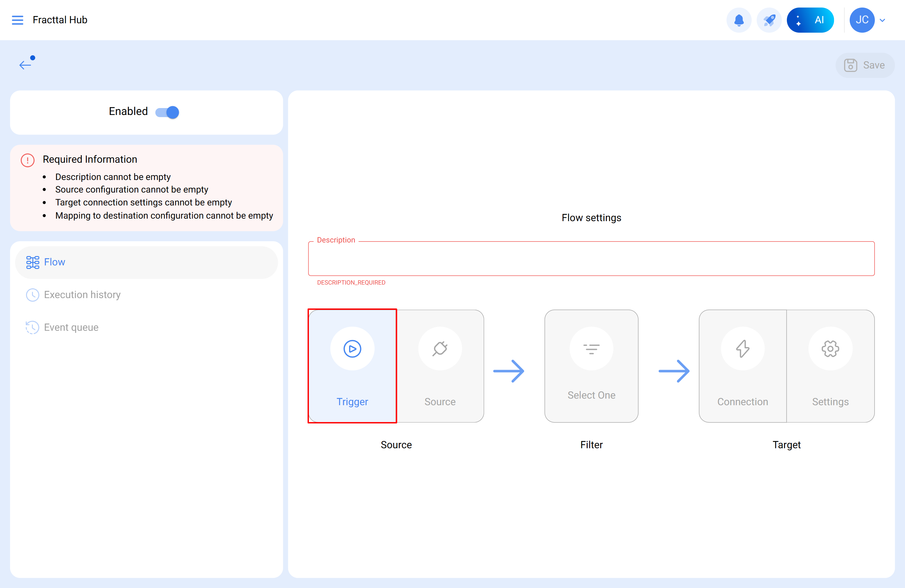Open the Source plug icon card

pyautogui.click(x=440, y=366)
